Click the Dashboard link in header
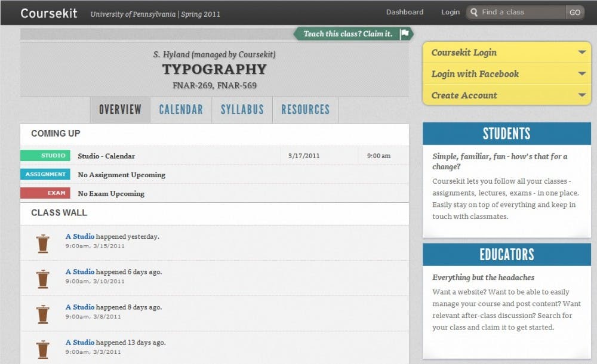 coord(404,12)
